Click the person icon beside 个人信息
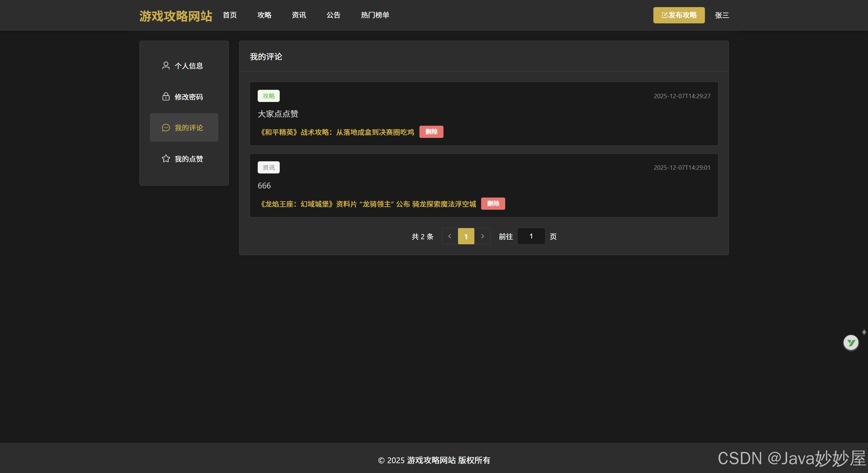The image size is (868, 473). pyautogui.click(x=166, y=65)
